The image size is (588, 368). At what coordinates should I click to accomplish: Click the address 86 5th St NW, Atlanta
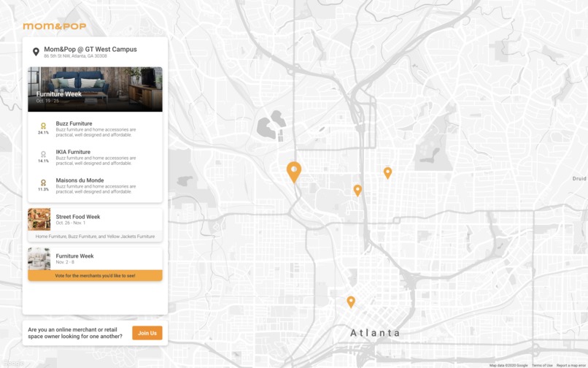point(75,56)
